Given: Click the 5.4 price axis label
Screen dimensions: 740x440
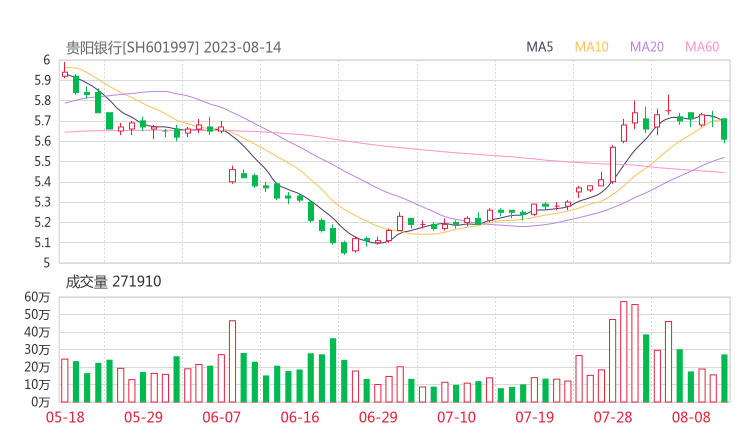Looking at the screenshot, I should click(x=42, y=182).
